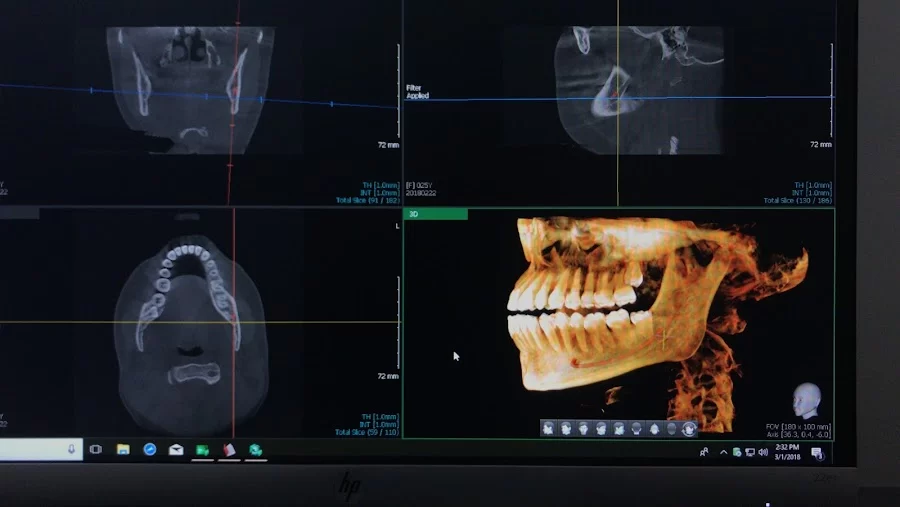Click the '[F] 025Y' patient info text
The image size is (900, 507).
coord(419,185)
